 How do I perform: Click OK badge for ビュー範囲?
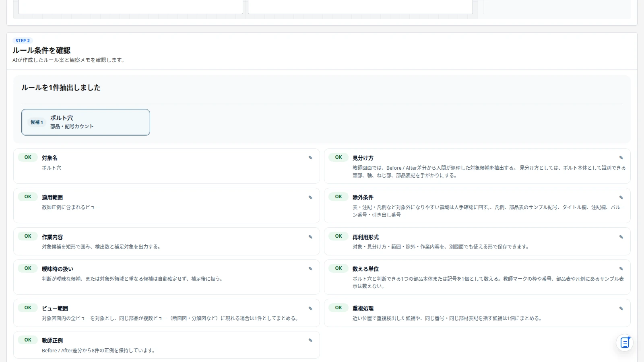pos(28,308)
